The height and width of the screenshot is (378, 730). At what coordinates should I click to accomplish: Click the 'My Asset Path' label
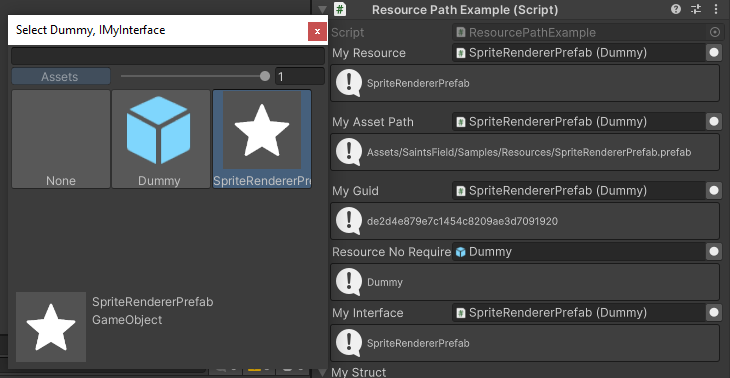tap(373, 122)
